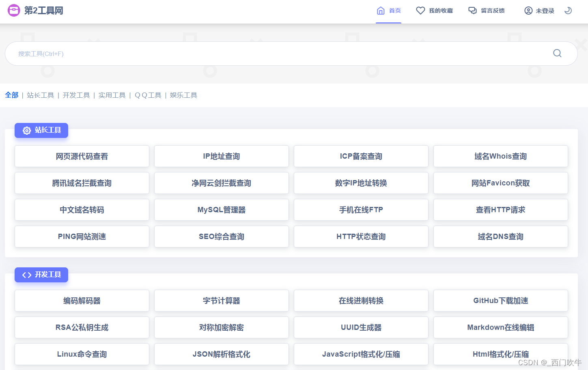Filter by the 娱乐工具 category link

pos(184,95)
